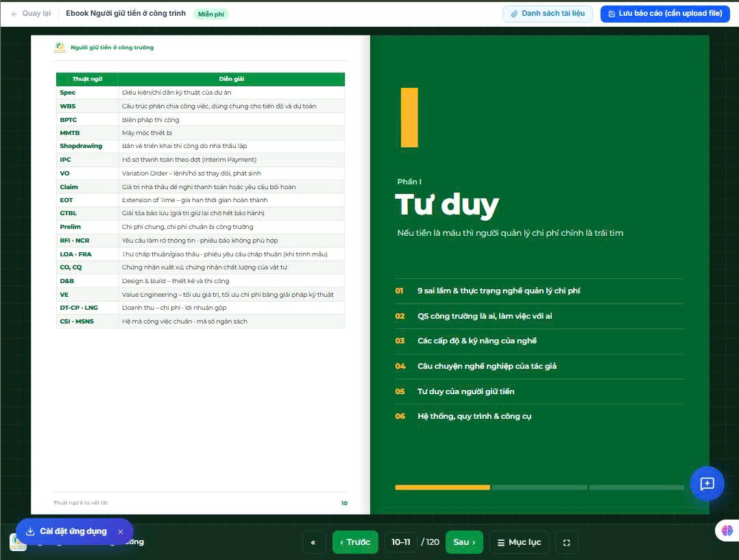Open the Mục lục table of contents
This screenshot has width=739, height=560.
coord(520,542)
